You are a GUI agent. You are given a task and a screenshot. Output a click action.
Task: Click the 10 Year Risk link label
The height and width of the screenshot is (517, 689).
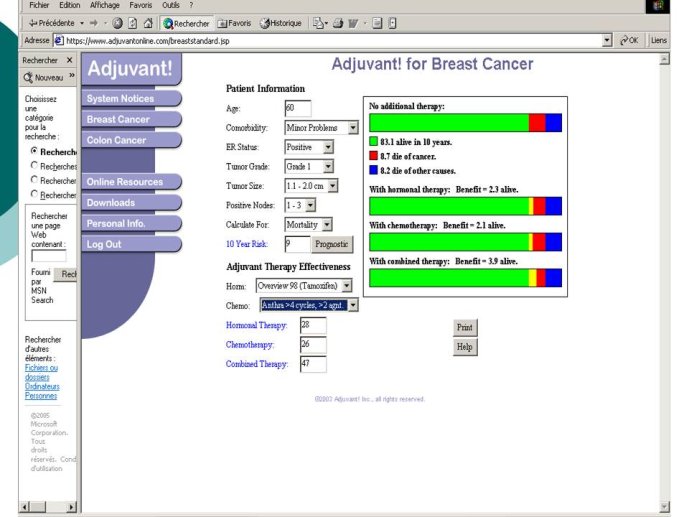(247, 244)
